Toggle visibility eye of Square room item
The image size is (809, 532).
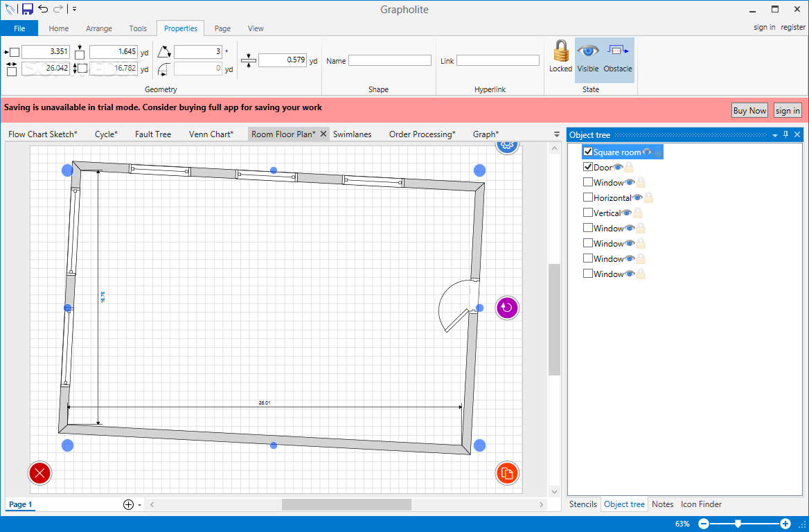click(x=647, y=152)
